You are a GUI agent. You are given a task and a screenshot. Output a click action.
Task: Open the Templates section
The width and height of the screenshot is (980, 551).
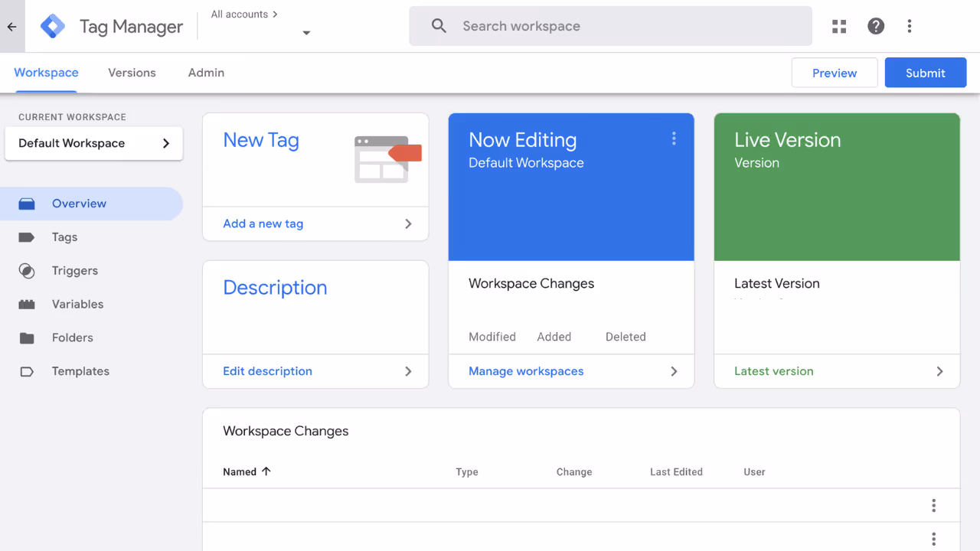[x=80, y=371]
